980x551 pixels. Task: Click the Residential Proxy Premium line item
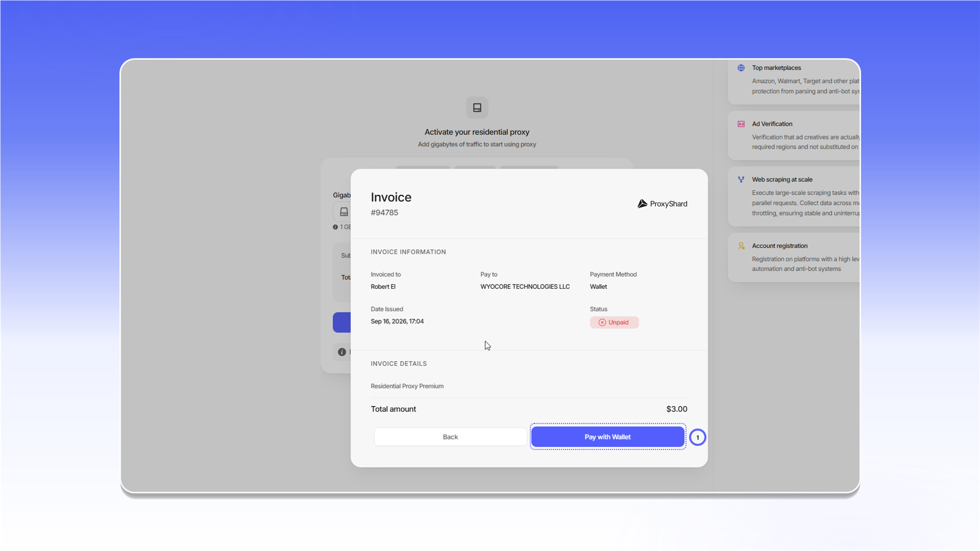[x=407, y=386]
